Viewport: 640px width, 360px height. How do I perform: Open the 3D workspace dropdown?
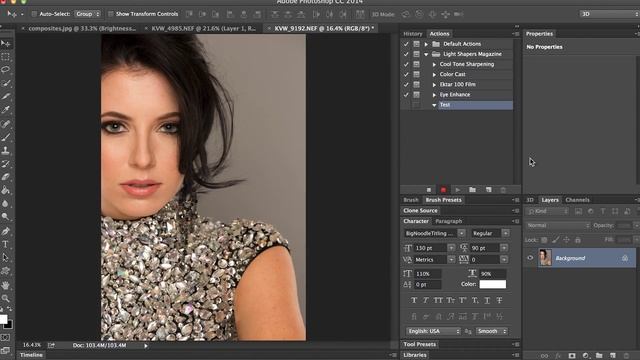[609, 14]
